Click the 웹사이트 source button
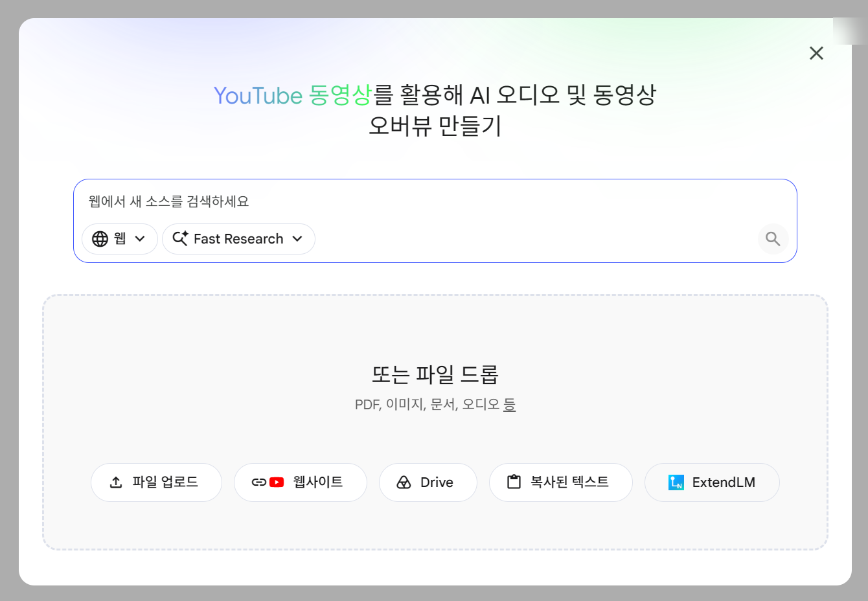The height and width of the screenshot is (601, 868). 301,482
